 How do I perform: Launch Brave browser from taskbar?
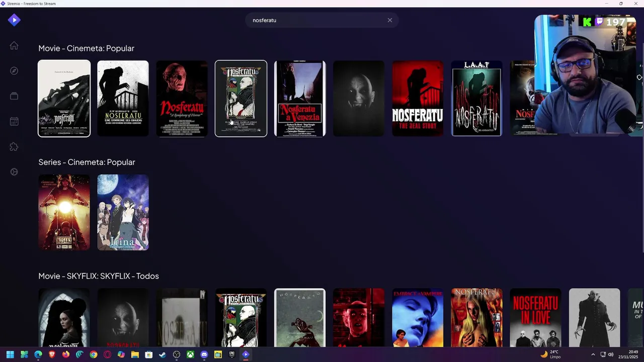tap(52, 354)
